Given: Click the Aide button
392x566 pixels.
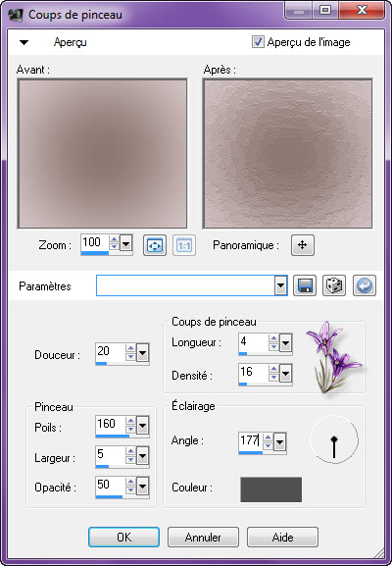Looking at the screenshot, I should click(x=282, y=538).
